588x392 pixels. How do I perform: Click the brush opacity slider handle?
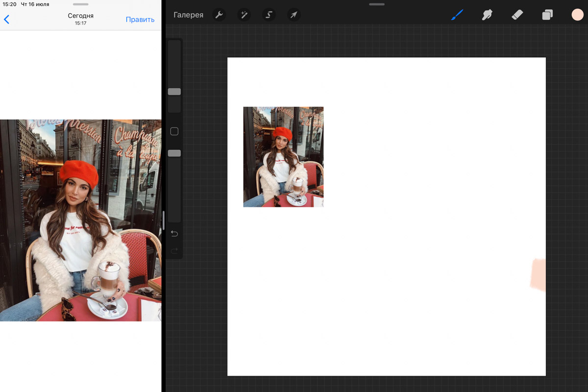click(174, 153)
